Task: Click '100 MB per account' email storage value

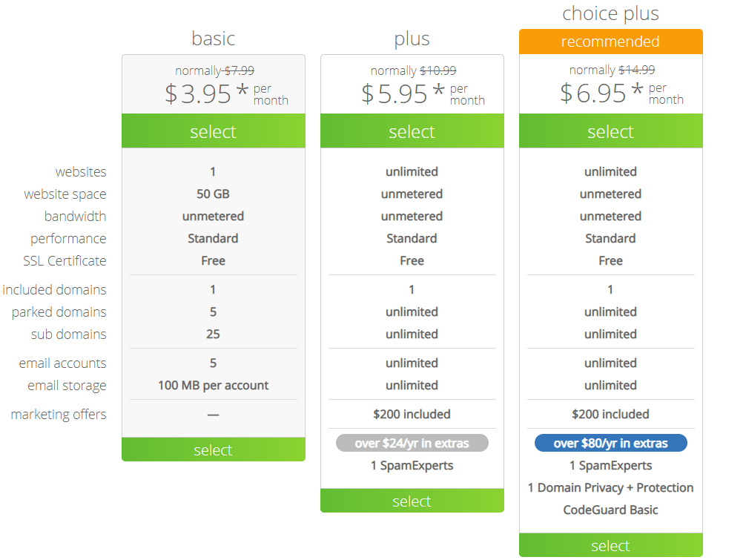Action: 213,386
